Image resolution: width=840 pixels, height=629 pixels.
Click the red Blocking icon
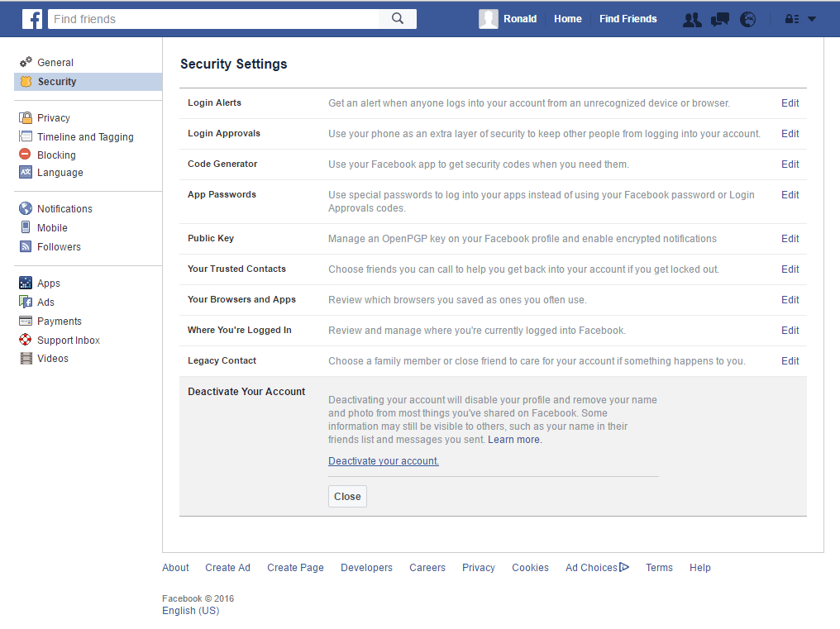(x=25, y=155)
